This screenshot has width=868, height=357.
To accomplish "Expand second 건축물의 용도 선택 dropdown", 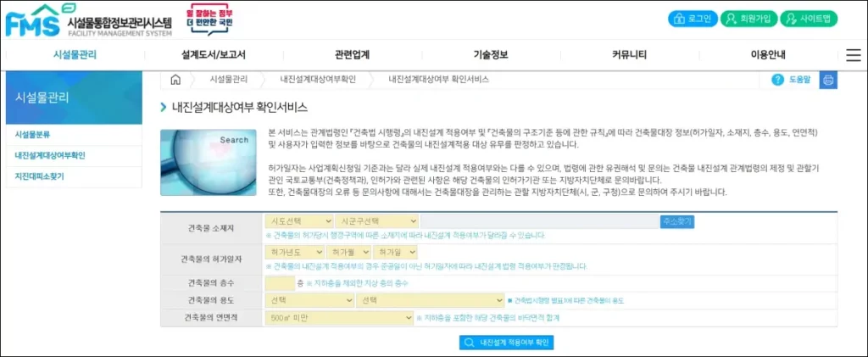I will [x=430, y=300].
